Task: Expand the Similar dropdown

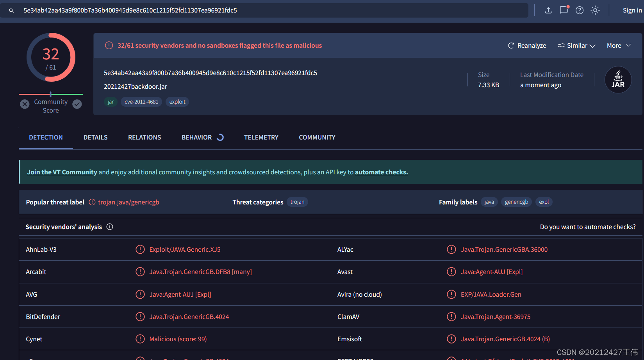Action: (x=576, y=45)
